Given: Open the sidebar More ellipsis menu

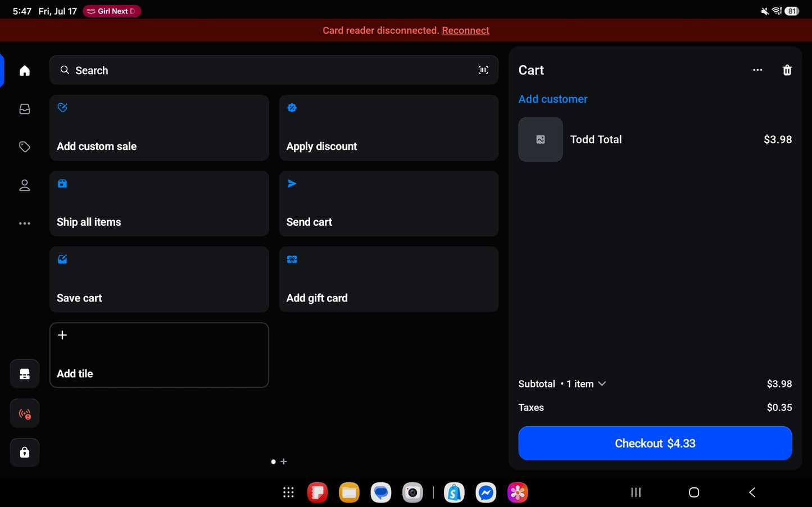Looking at the screenshot, I should [x=24, y=223].
